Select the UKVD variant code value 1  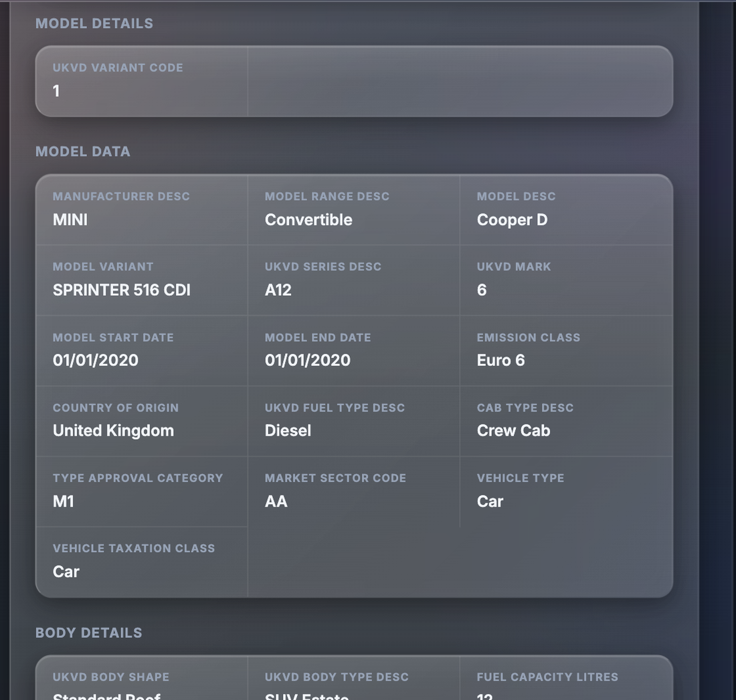tap(56, 90)
